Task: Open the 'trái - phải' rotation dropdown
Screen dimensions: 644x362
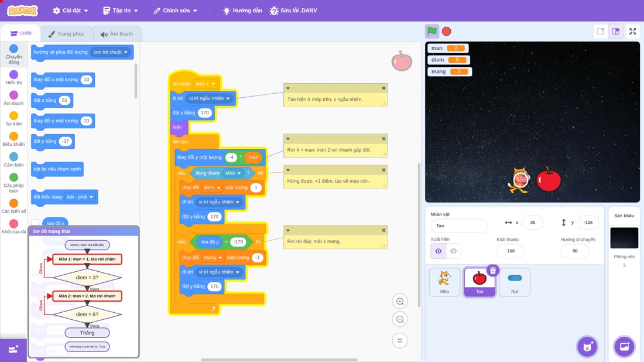Action: (80, 197)
